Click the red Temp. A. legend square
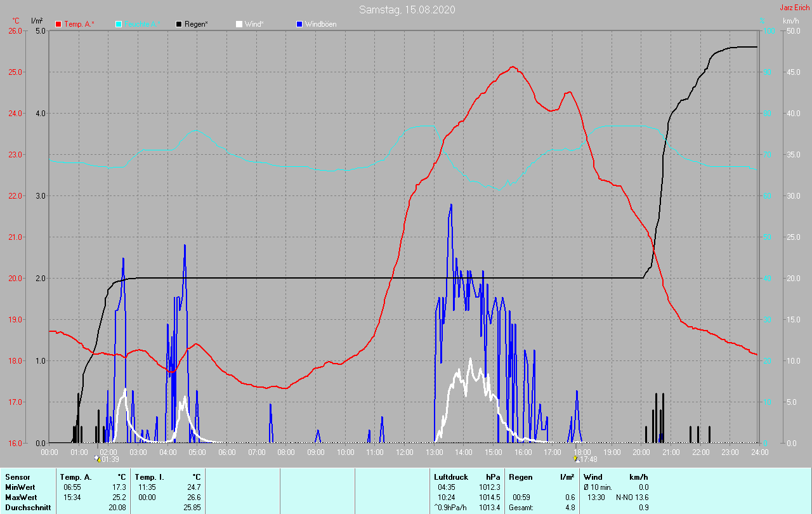 coord(58,24)
